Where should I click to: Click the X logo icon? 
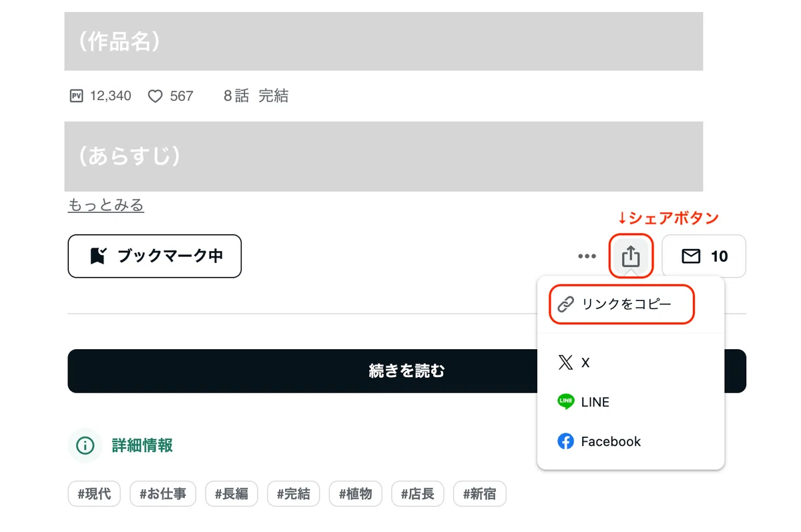pyautogui.click(x=565, y=362)
